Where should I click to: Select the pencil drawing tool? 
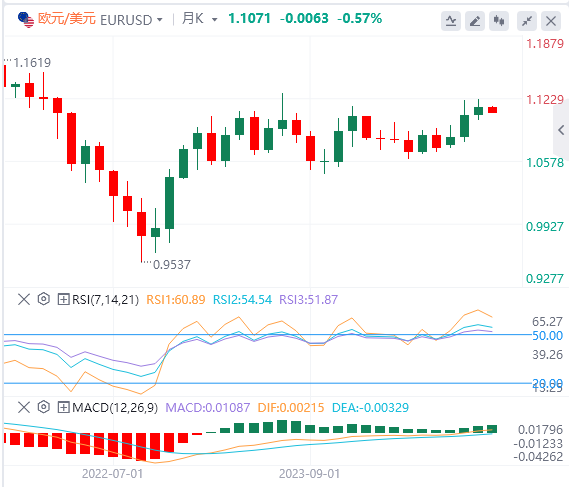click(x=475, y=21)
